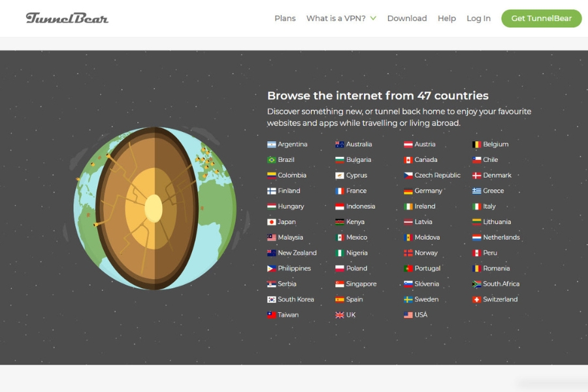The width and height of the screenshot is (588, 392).
Task: Click the Help menu item
Action: click(x=447, y=18)
